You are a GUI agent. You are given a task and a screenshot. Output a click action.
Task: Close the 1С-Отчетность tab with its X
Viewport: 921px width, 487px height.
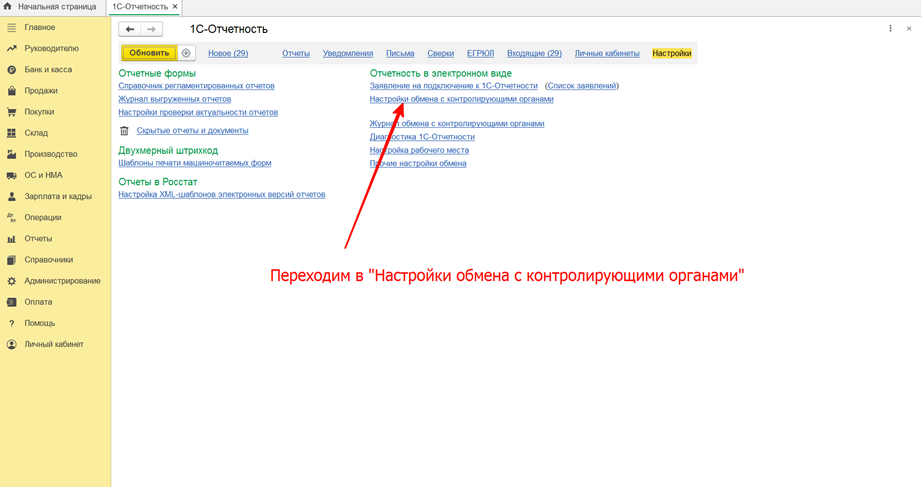pyautogui.click(x=175, y=6)
